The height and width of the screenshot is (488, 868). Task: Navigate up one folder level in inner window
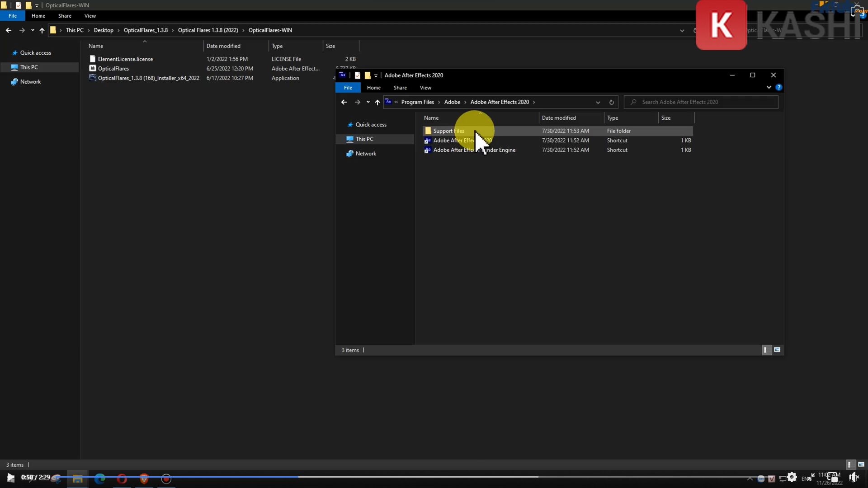[x=377, y=103]
